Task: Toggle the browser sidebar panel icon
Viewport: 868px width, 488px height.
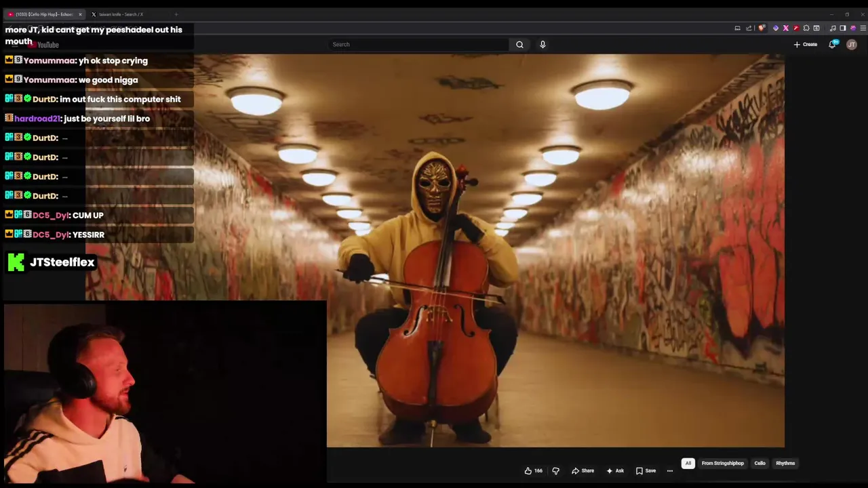Action: pyautogui.click(x=843, y=28)
